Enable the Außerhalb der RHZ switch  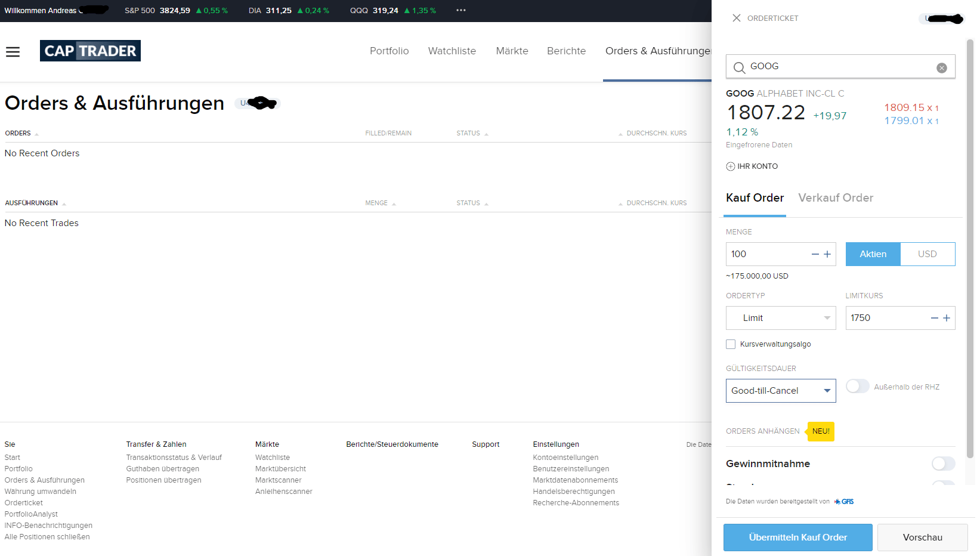click(857, 387)
